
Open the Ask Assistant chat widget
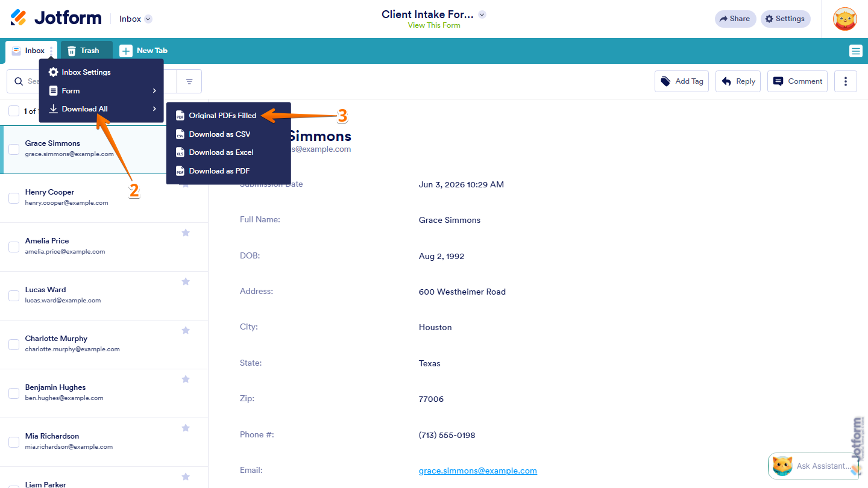814,466
